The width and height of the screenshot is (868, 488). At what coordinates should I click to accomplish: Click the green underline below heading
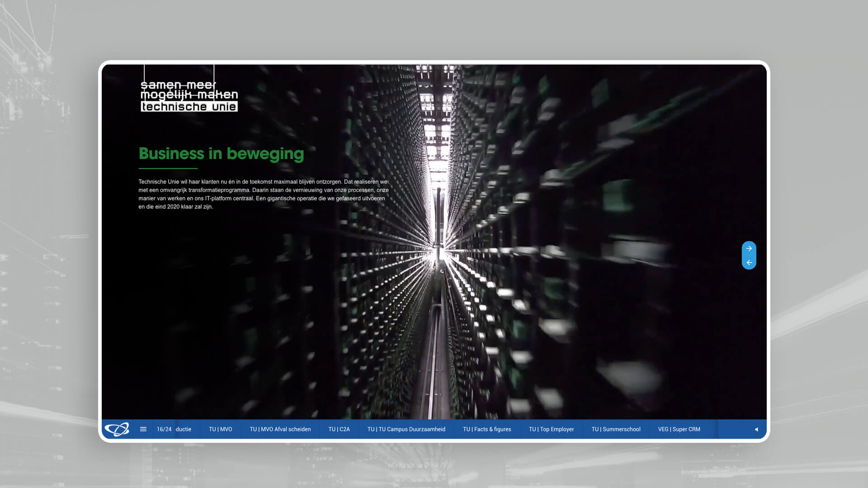tap(168, 169)
